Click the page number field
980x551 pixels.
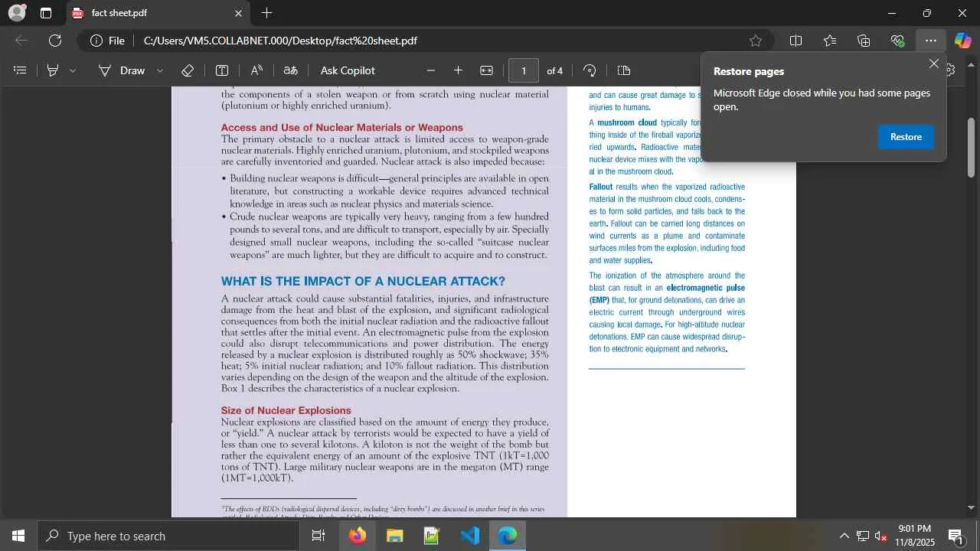point(524,70)
